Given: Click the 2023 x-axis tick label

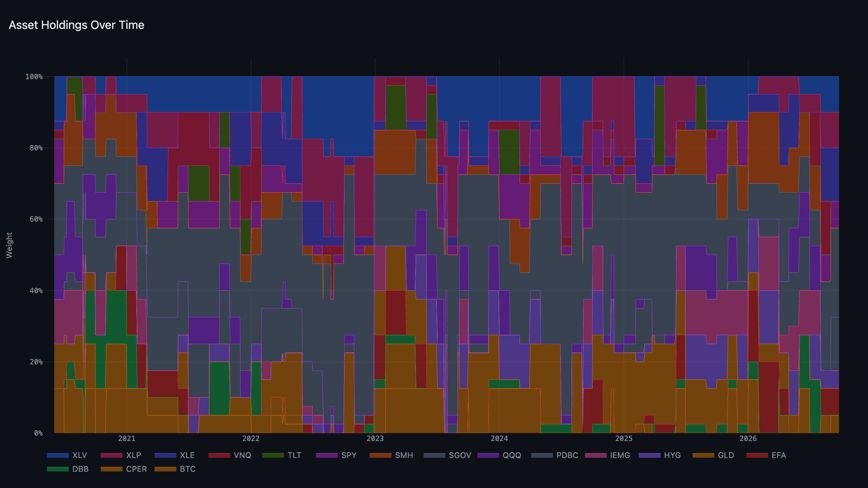Looking at the screenshot, I should (x=375, y=438).
